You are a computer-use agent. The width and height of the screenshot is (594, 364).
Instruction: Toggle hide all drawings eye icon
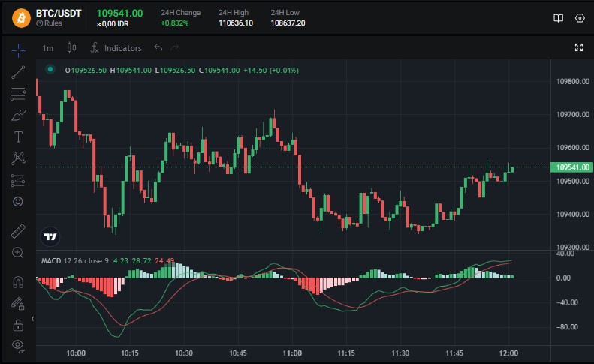[18, 346]
